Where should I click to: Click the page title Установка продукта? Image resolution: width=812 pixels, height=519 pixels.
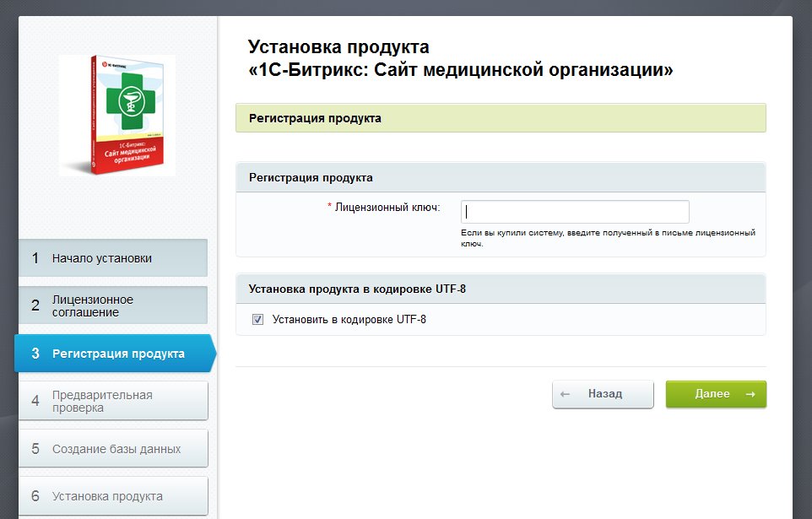tap(338, 47)
